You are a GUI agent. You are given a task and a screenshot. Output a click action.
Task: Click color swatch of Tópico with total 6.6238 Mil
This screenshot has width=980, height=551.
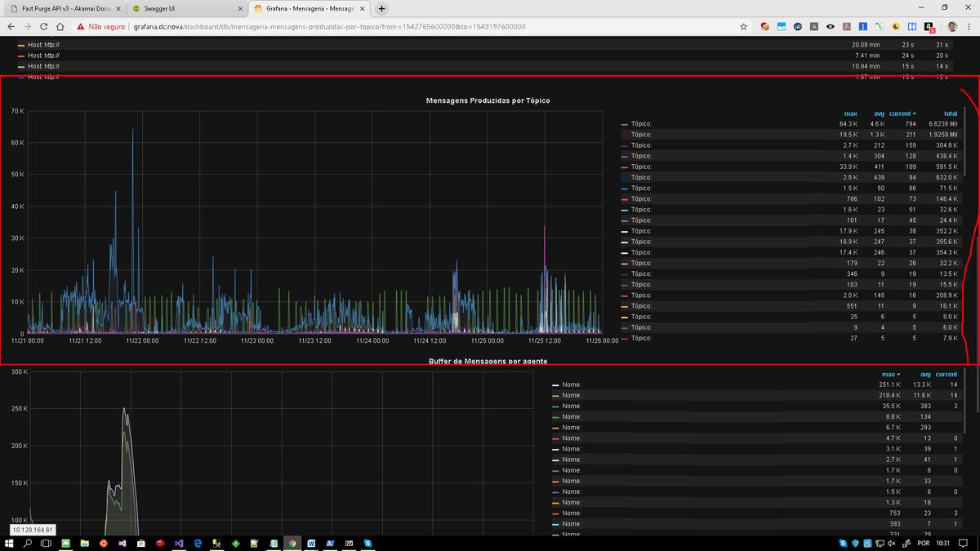625,124
